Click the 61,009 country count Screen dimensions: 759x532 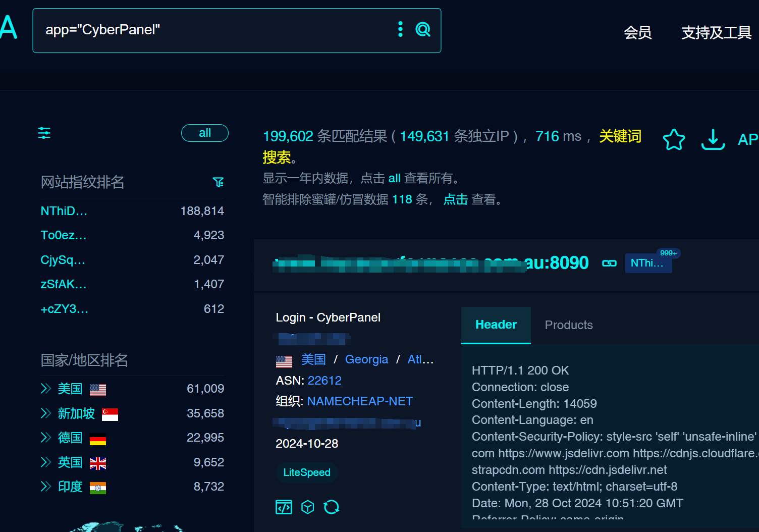pyautogui.click(x=205, y=389)
